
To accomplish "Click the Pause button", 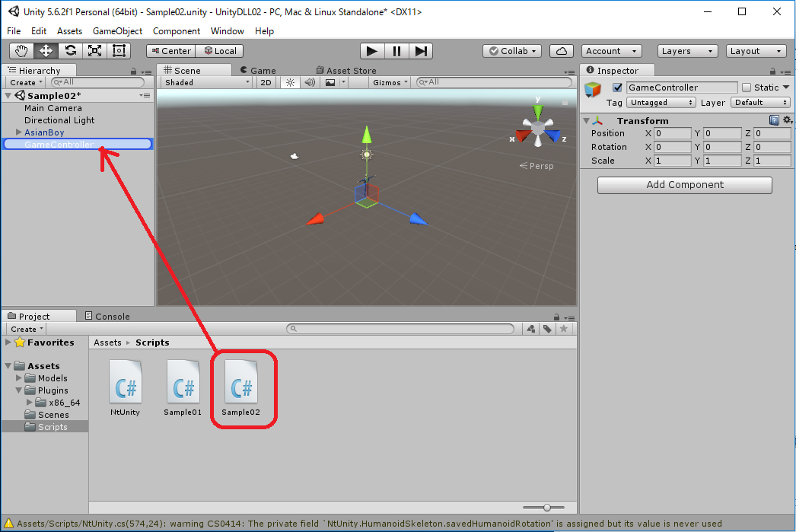I will tap(396, 51).
